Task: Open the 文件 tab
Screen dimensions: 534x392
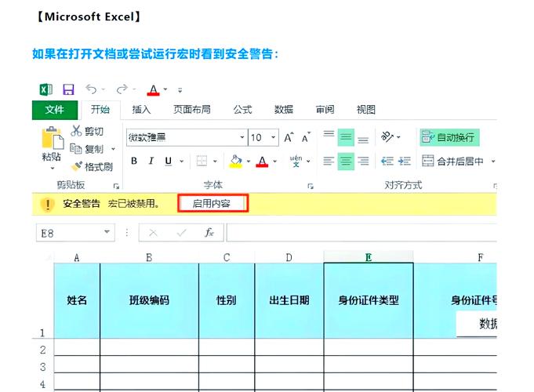Action: point(54,110)
